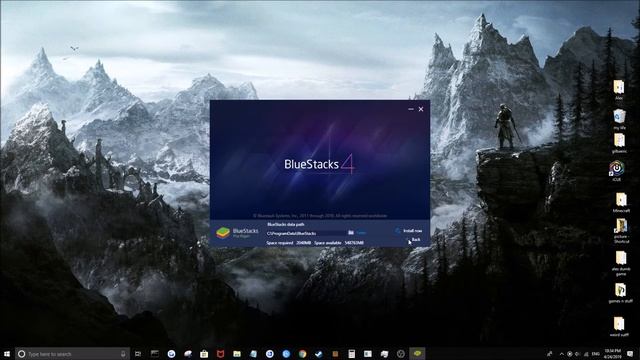Viewport: 640px width, 360px height.
Task: Open Google Chrome from the taskbar
Action: pyautogui.click(x=302, y=354)
